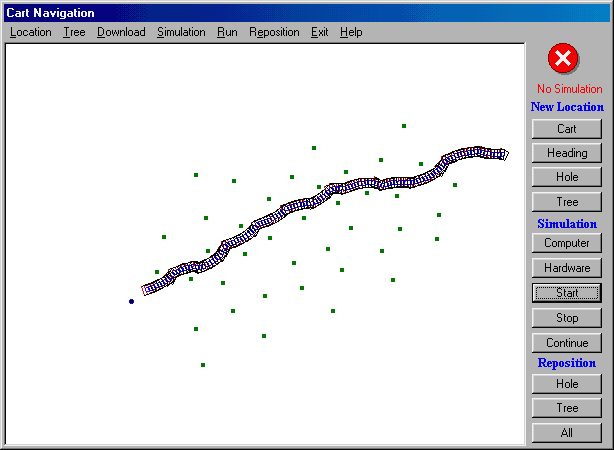Screen dimensions: 614x450
Task: Click the Reposition heading in the side panel
Action: tap(567, 363)
